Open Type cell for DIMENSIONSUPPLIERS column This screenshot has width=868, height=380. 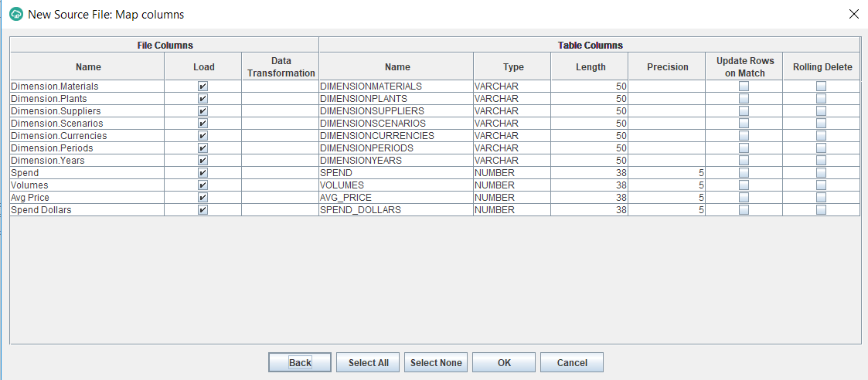(512, 111)
